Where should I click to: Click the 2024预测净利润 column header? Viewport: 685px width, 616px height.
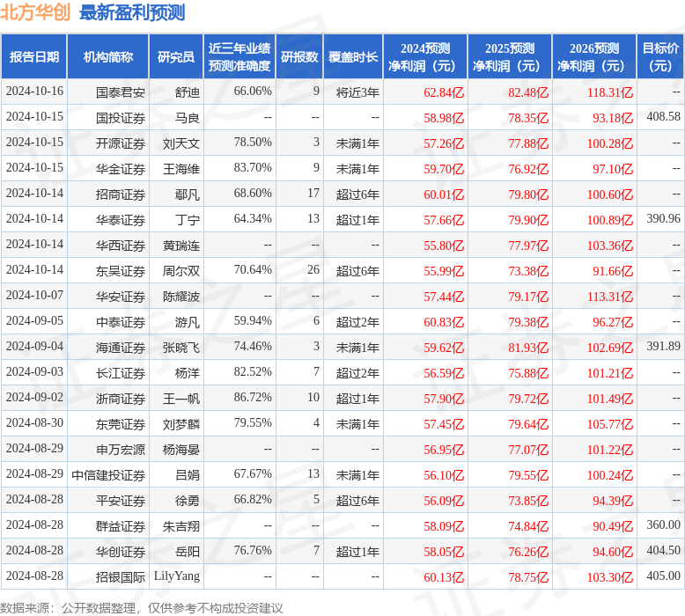(x=425, y=56)
